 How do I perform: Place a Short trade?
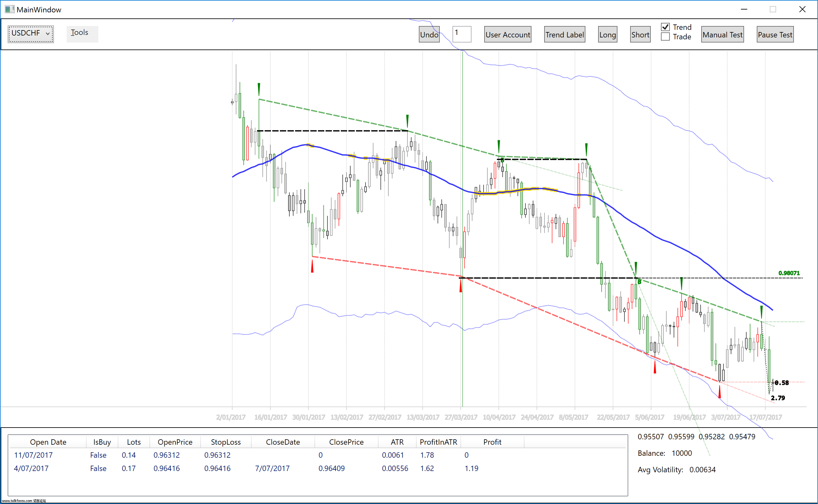(640, 35)
